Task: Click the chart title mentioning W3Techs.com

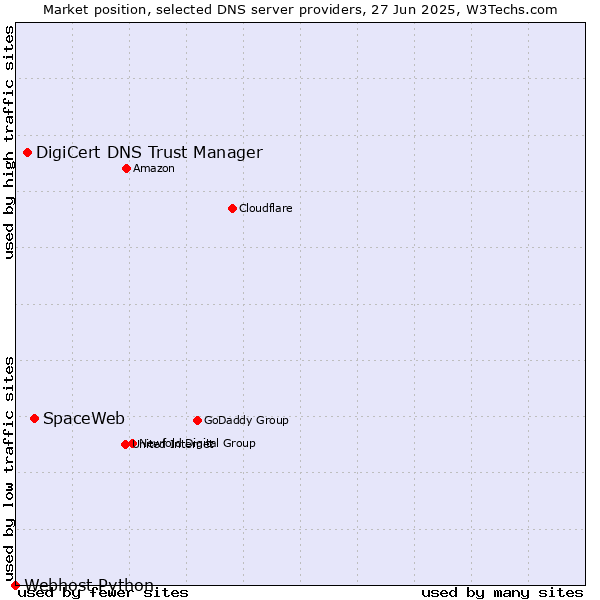Action: pyautogui.click(x=300, y=10)
